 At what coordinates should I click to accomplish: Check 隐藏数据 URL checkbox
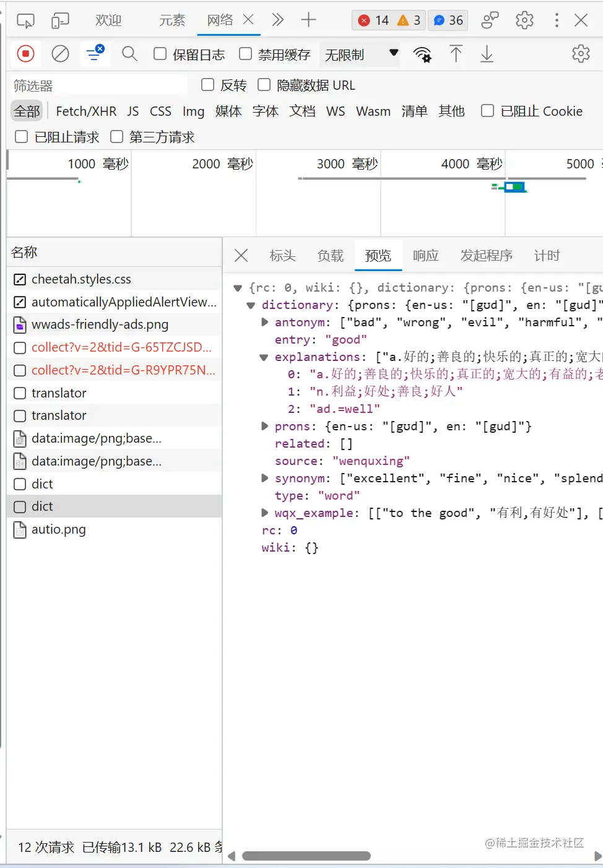(264, 85)
